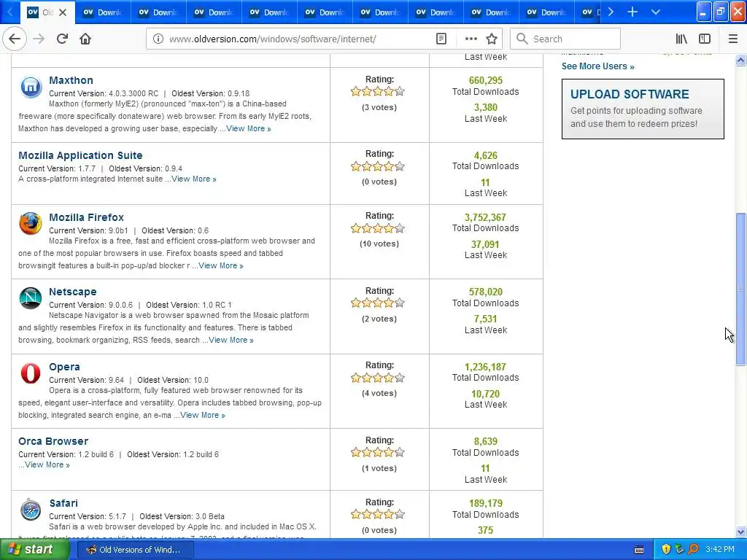Switch to the second browser tab

click(102, 12)
